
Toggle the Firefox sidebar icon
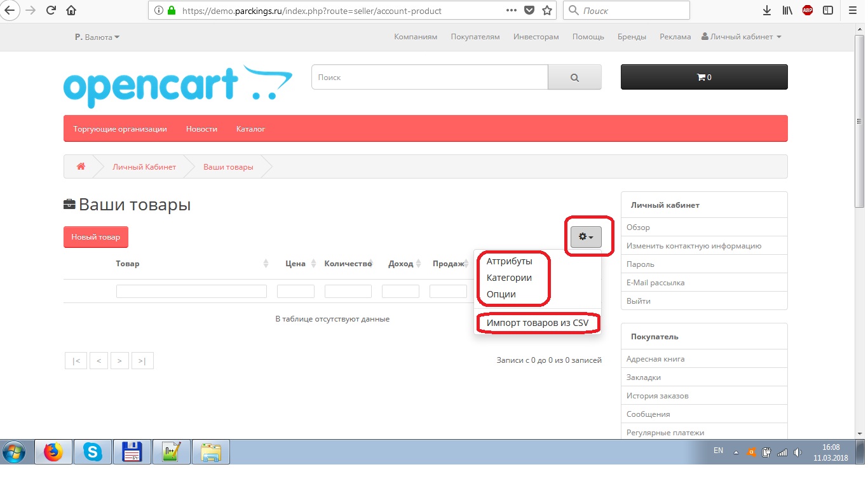tap(828, 10)
